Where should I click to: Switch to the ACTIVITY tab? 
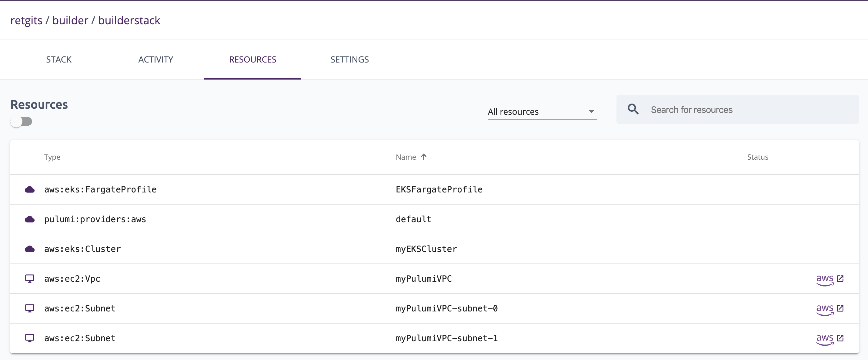156,59
